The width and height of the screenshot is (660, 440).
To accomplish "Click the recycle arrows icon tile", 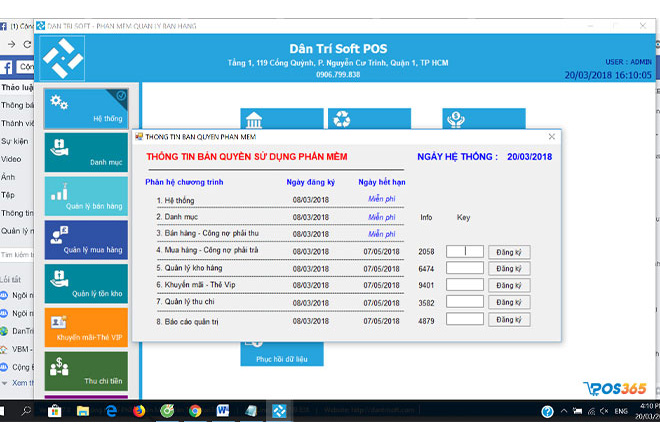I will [369, 119].
